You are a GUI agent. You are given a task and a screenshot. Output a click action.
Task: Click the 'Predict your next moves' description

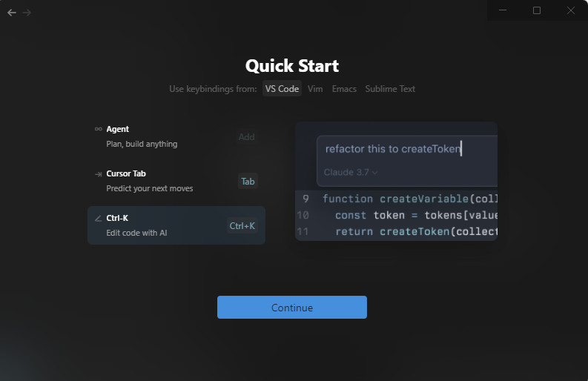tap(150, 188)
